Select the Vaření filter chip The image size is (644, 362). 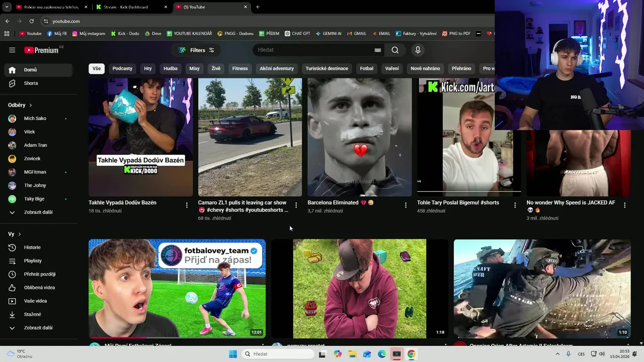392,68
